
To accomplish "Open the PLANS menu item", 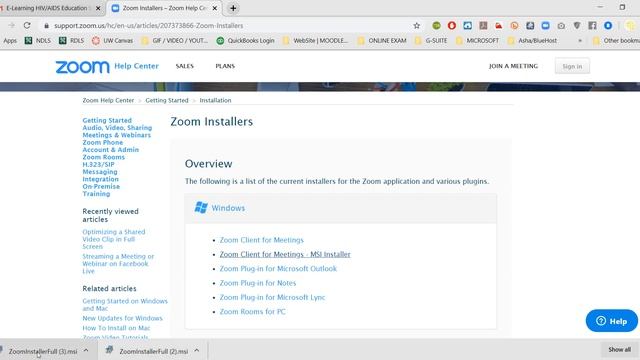I will click(x=225, y=66).
